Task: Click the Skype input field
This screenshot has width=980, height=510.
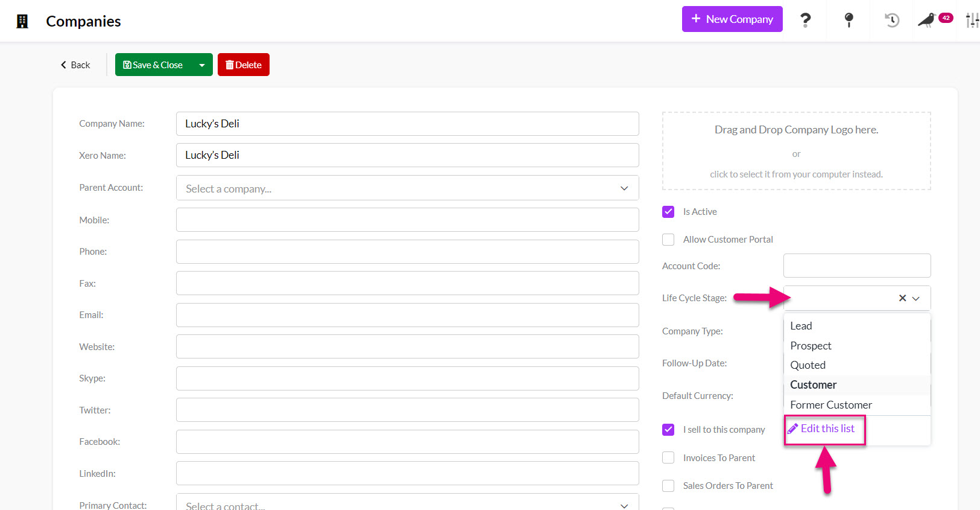Action: 408,378
